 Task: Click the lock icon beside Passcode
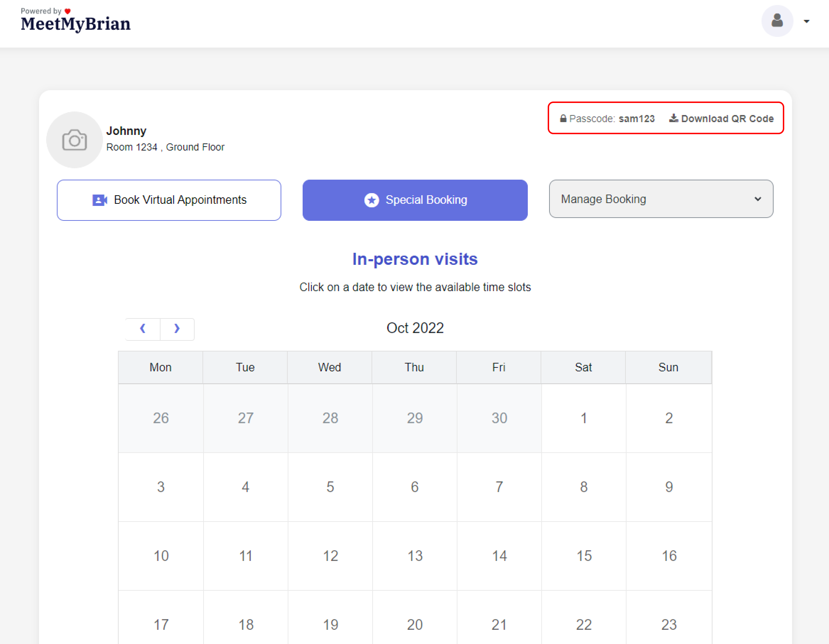pos(563,119)
